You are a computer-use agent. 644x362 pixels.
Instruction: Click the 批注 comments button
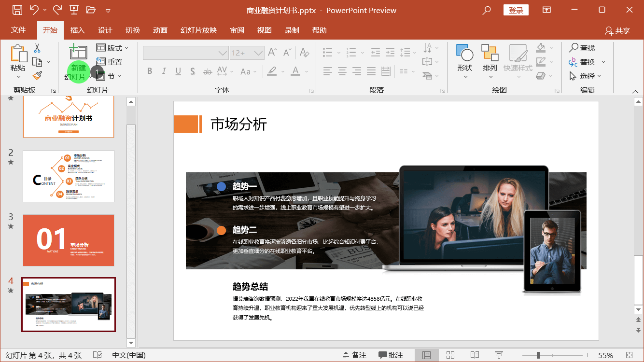pos(391,355)
